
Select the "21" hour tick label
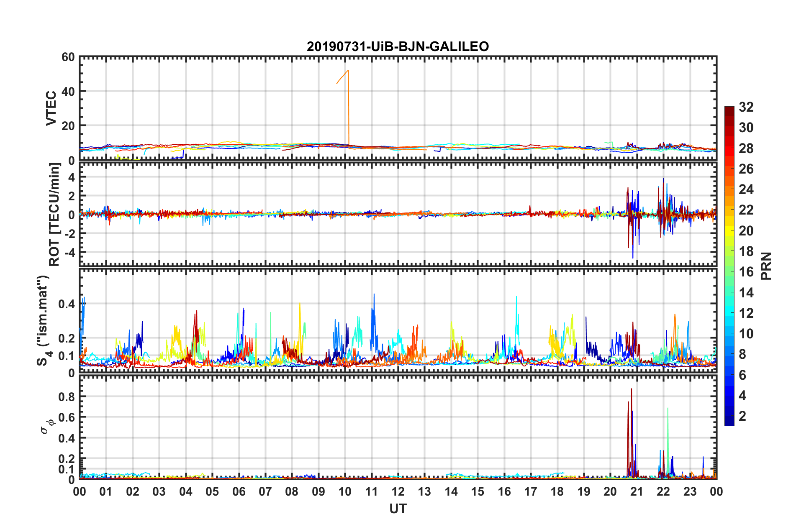click(637, 491)
